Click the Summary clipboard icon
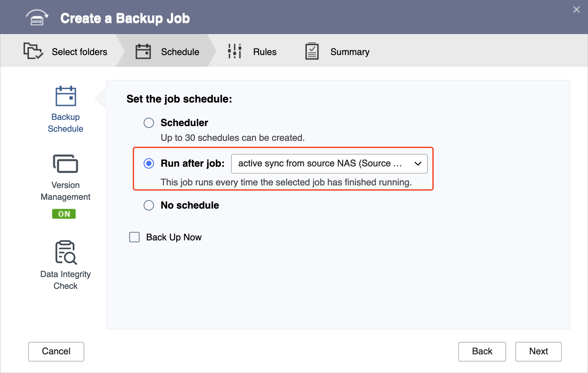This screenshot has width=588, height=373. [x=312, y=51]
